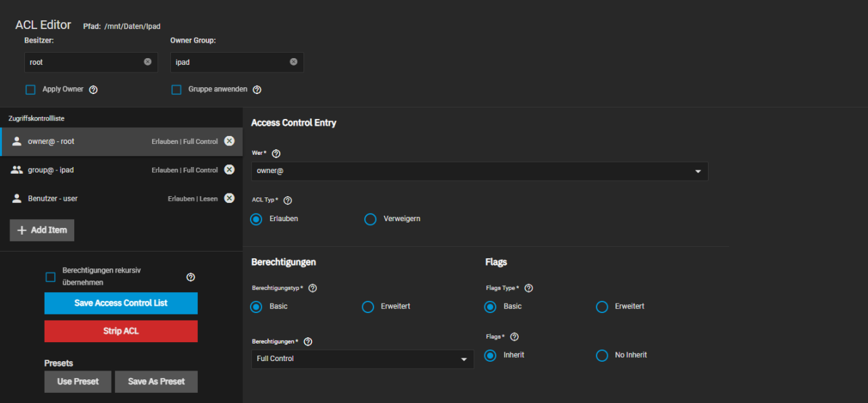Select Erweitert Flags Type radio
The width and height of the screenshot is (868, 403).
pyautogui.click(x=602, y=307)
